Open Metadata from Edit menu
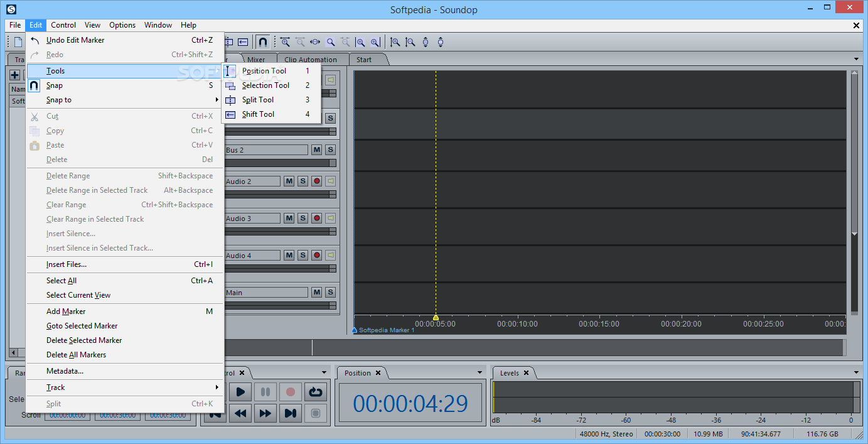The width and height of the screenshot is (868, 444). coord(125,371)
